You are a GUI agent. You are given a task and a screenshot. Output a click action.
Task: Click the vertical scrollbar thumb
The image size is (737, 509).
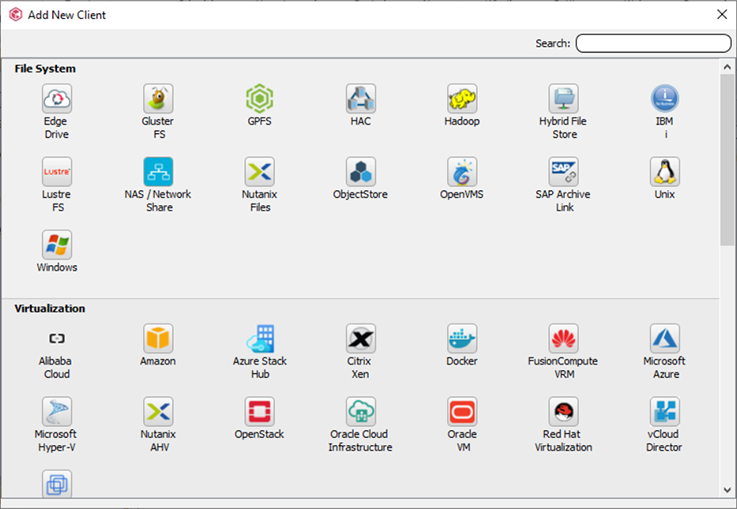point(727,159)
